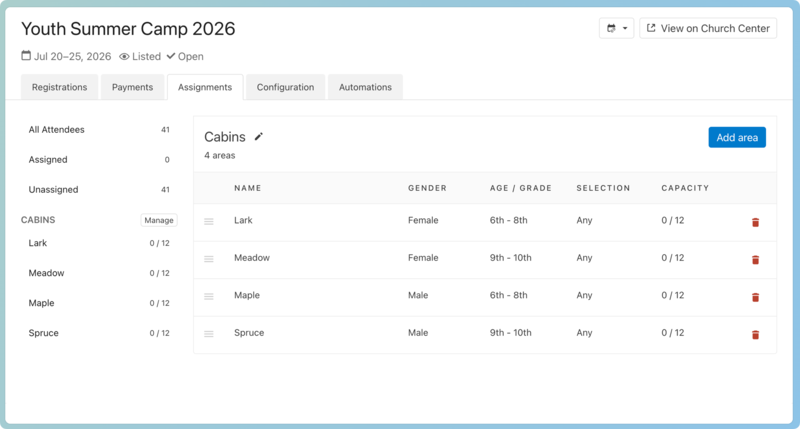The width and height of the screenshot is (800, 429).
Task: Select the Automations tab
Action: click(x=365, y=87)
